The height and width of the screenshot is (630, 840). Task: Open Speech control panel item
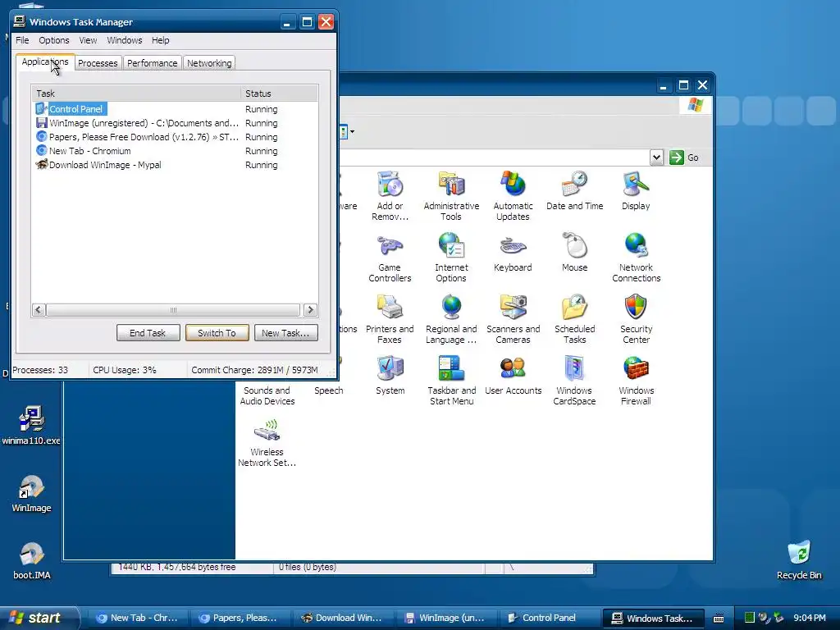click(x=328, y=390)
